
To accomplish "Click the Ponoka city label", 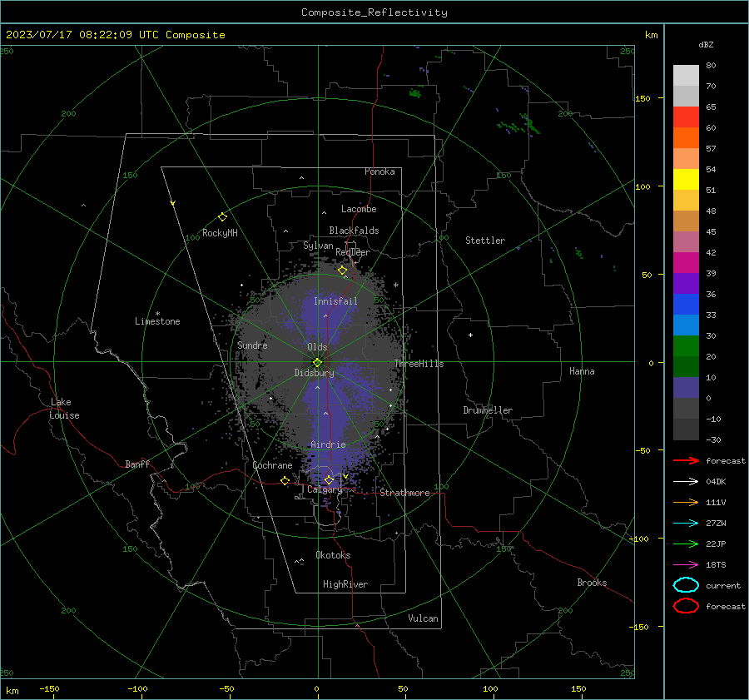I will pyautogui.click(x=379, y=171).
